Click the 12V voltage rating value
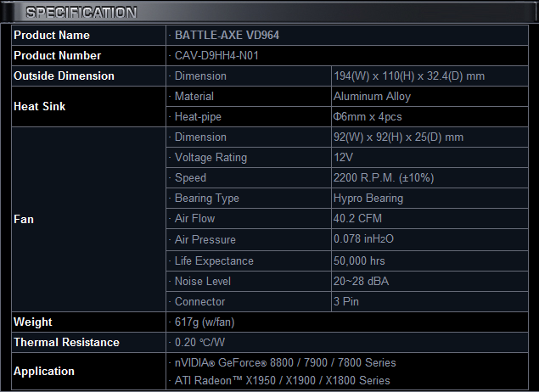This screenshot has width=539, height=392. (344, 158)
